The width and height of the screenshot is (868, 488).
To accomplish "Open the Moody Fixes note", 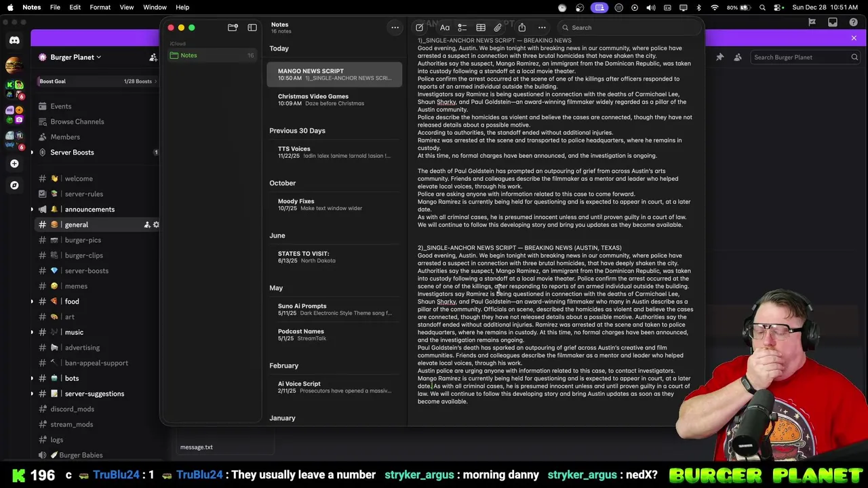I will pyautogui.click(x=334, y=205).
